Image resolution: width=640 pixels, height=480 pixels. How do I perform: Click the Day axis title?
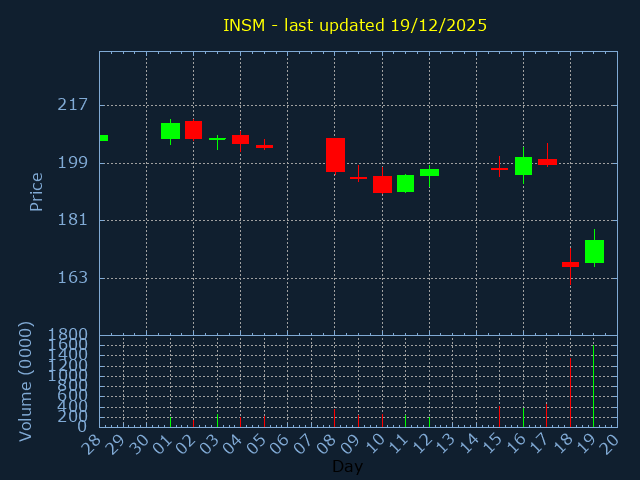coord(347,466)
